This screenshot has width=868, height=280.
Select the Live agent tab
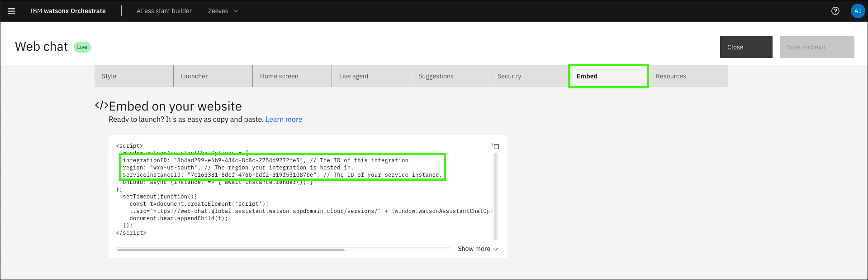tap(371, 76)
